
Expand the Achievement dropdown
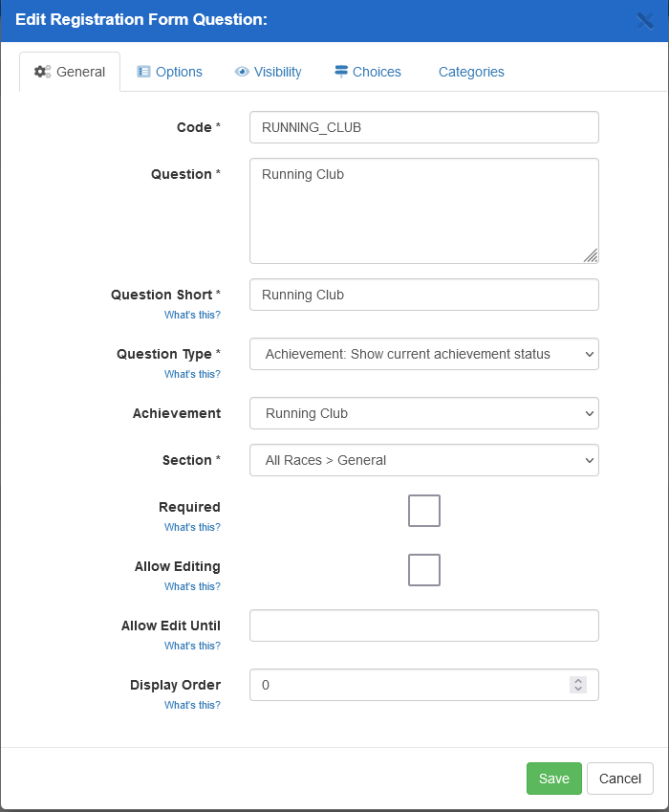[423, 413]
